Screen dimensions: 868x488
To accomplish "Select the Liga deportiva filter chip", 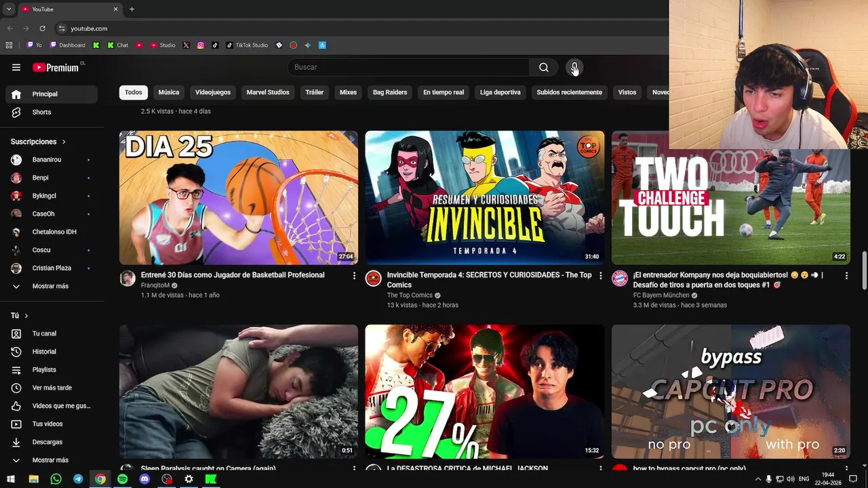I will [500, 92].
